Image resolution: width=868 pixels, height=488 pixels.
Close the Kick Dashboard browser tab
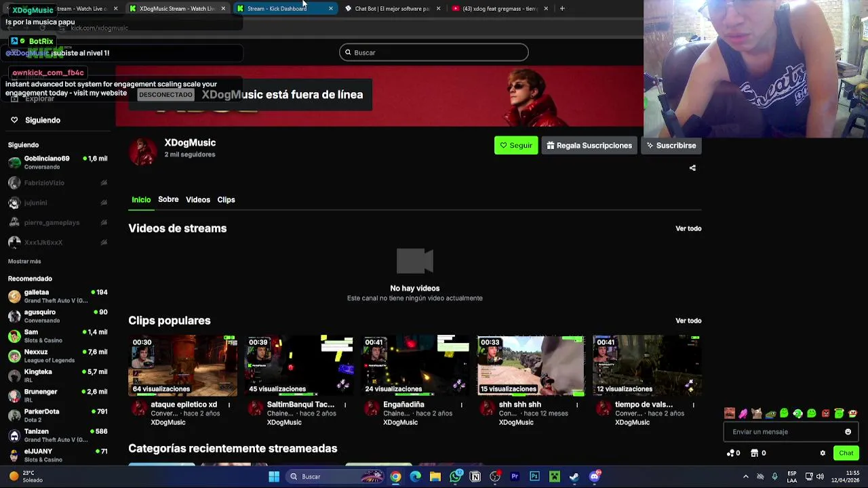[x=331, y=9]
